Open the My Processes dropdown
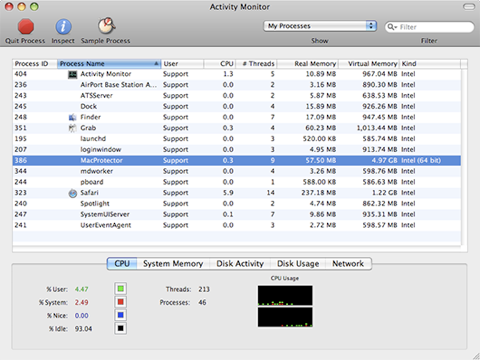This screenshot has height=360, width=480. [320, 26]
